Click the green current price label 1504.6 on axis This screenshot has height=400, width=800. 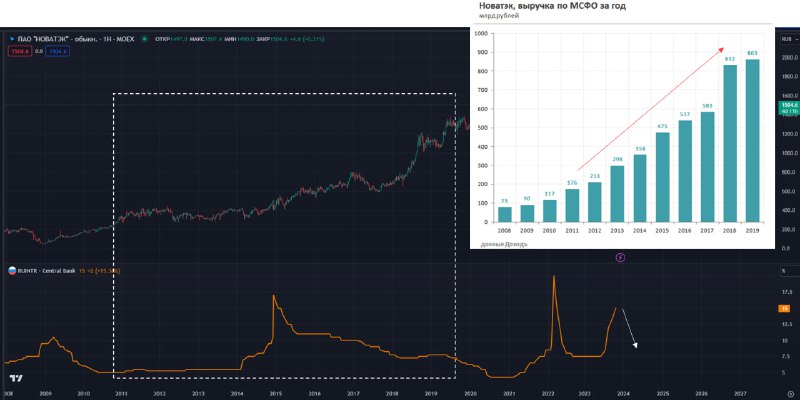[789, 108]
